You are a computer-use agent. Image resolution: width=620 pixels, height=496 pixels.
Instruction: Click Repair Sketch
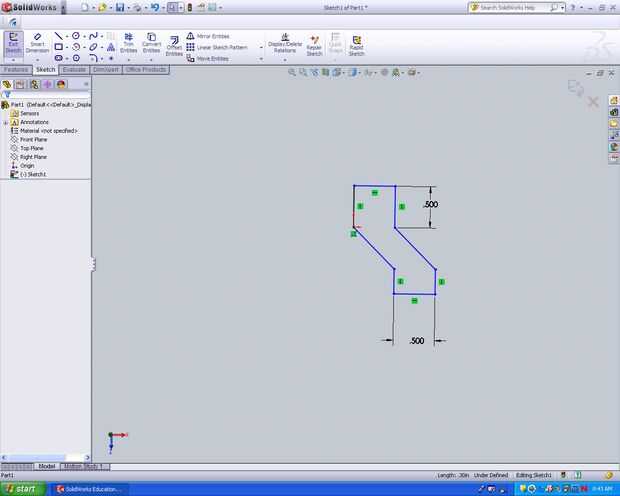[314, 46]
